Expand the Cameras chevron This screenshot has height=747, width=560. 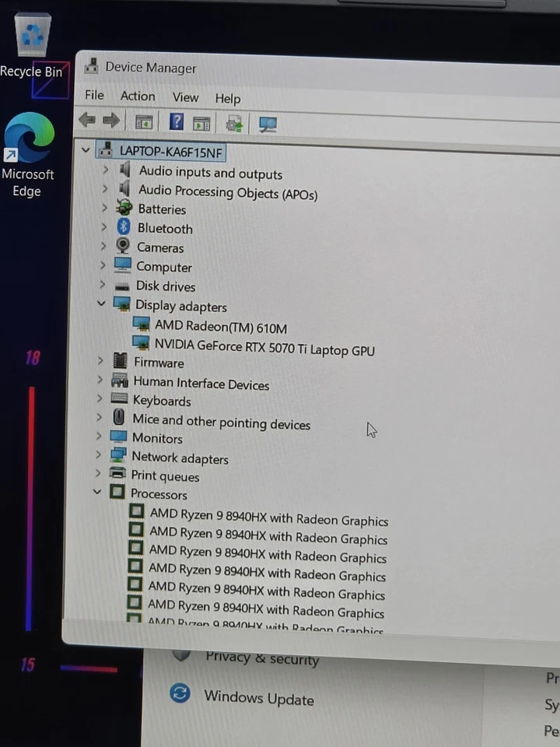coord(103,246)
